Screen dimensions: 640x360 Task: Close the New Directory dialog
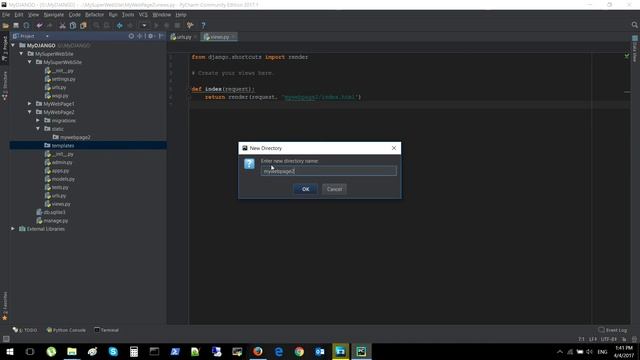click(x=394, y=148)
